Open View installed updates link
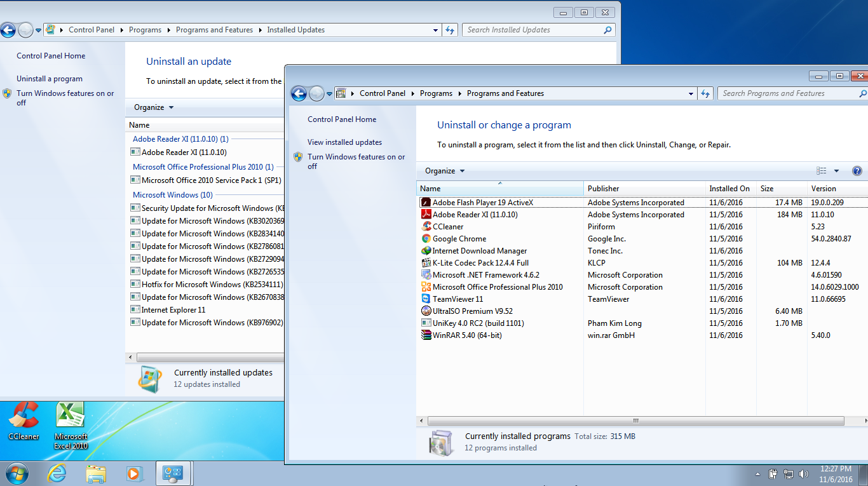868x486 pixels. (x=344, y=142)
